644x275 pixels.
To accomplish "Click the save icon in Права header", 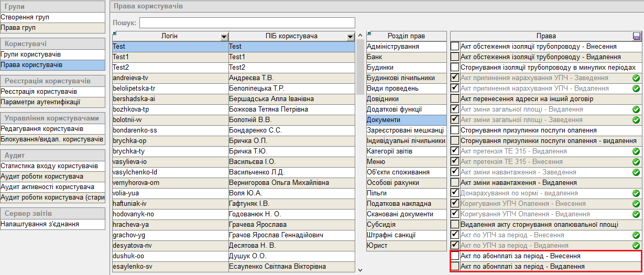I will 637,36.
